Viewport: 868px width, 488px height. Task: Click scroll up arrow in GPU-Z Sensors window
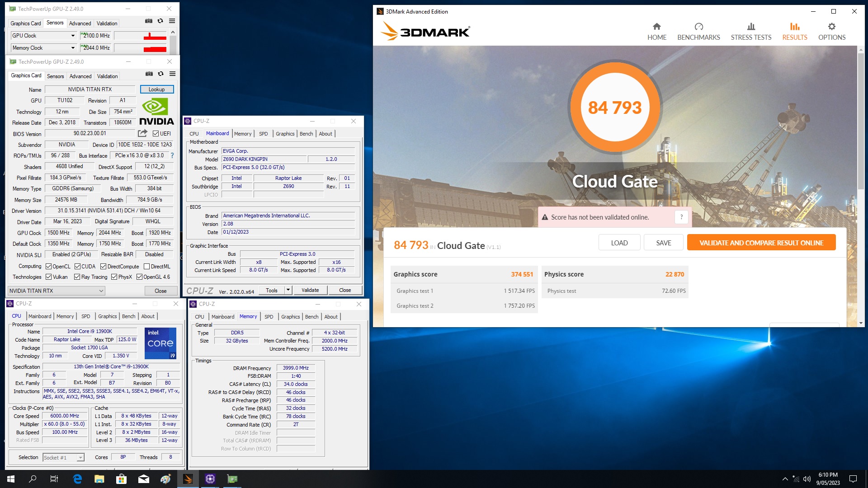tap(173, 32)
